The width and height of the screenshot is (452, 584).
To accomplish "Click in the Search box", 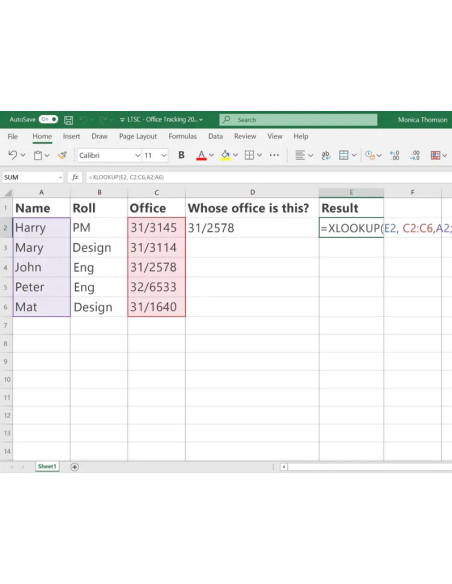I will coord(298,120).
